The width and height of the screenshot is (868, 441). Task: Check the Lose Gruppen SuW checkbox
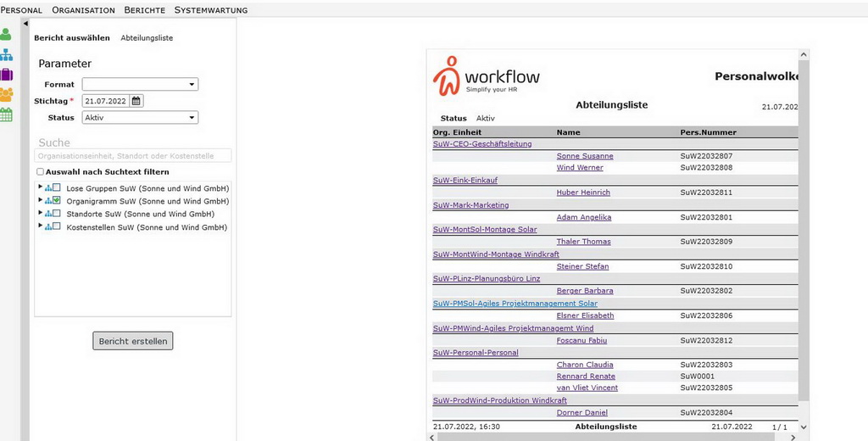click(57, 187)
